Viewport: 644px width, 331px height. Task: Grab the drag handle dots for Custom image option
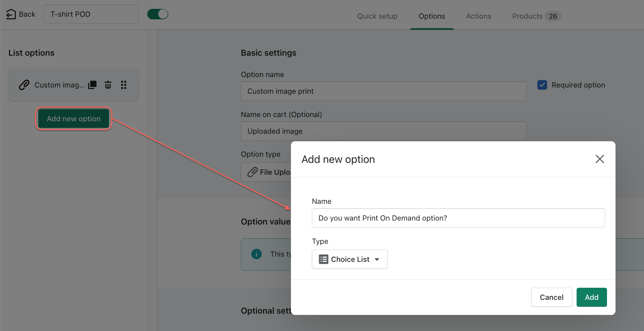(x=124, y=85)
